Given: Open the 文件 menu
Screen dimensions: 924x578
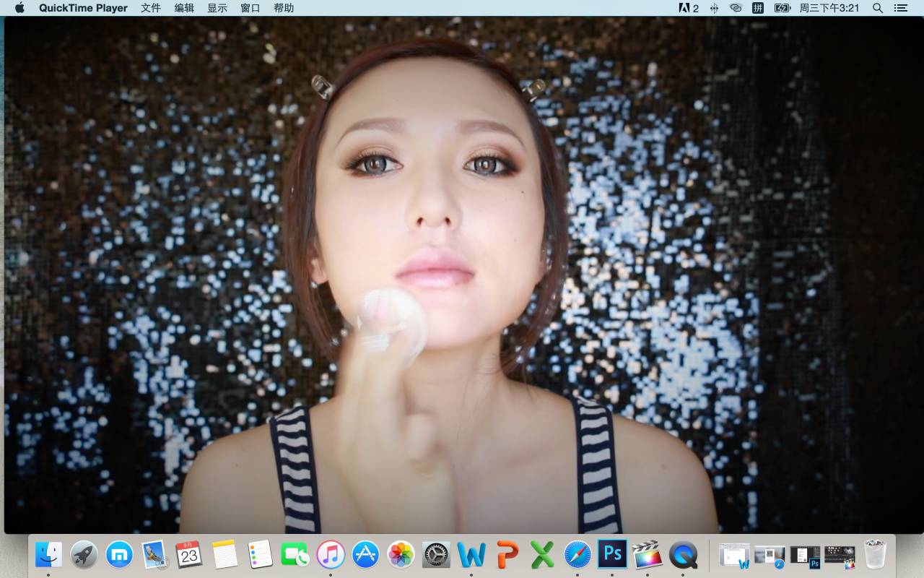Looking at the screenshot, I should tap(151, 8).
